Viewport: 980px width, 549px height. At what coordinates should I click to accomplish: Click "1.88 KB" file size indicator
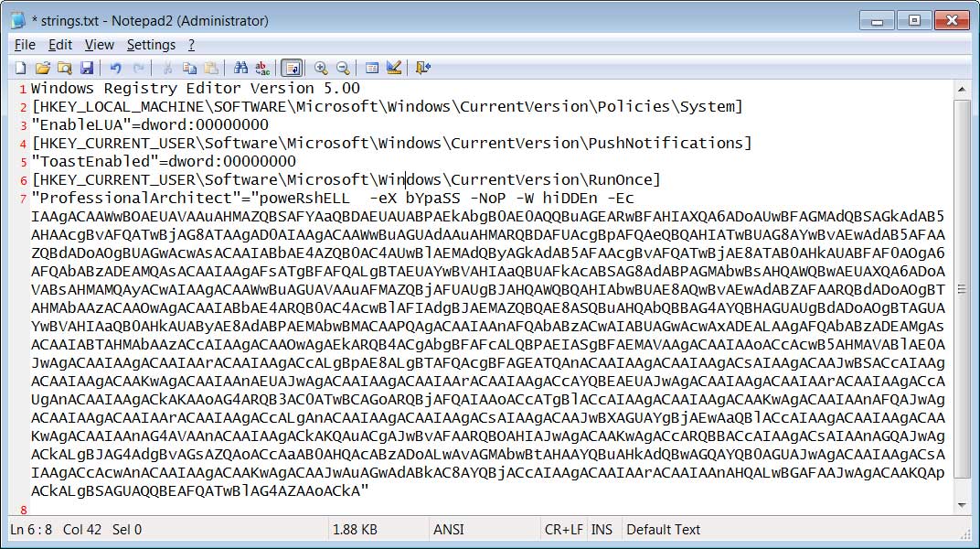355,530
